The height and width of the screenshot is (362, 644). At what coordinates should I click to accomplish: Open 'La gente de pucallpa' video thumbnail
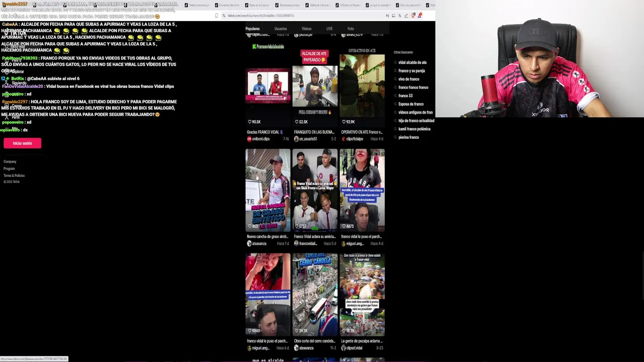pos(362,295)
